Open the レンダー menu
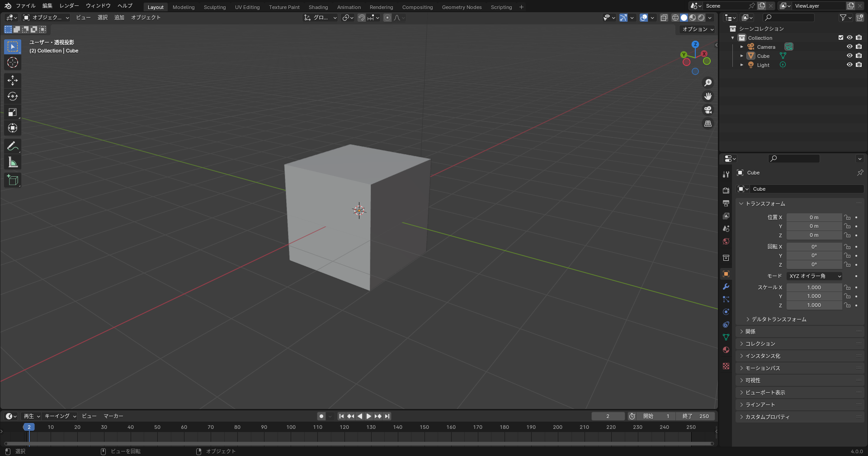Image resolution: width=868 pixels, height=456 pixels. [69, 6]
